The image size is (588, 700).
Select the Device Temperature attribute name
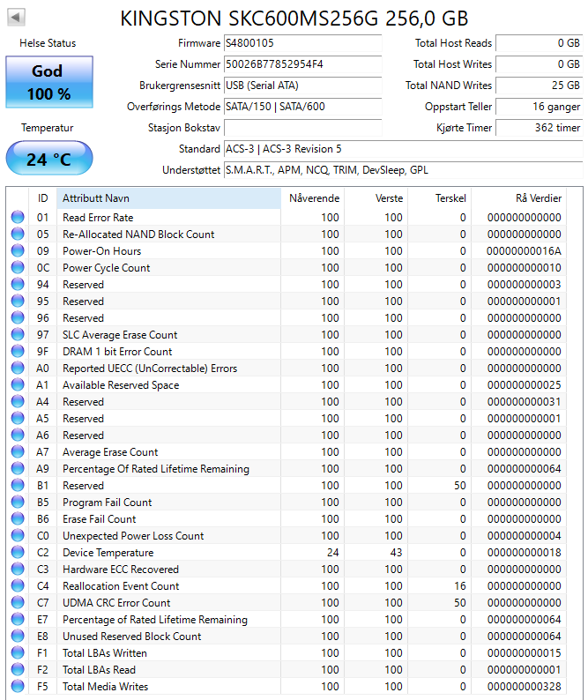pyautogui.click(x=108, y=553)
